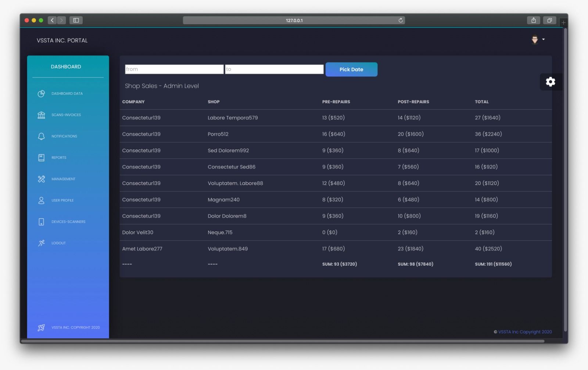Click the User Profile person icon

[x=41, y=200]
